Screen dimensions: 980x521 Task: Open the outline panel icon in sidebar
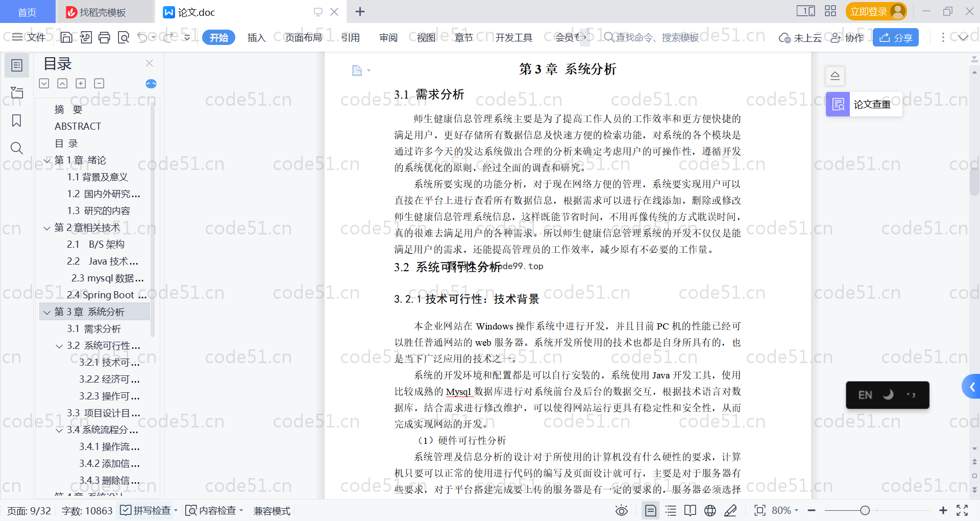[x=17, y=65]
